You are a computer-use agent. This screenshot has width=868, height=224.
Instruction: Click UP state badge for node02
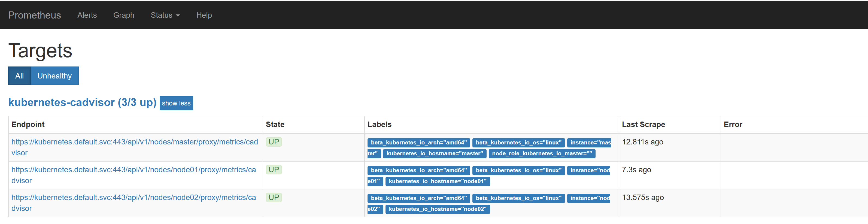(274, 197)
